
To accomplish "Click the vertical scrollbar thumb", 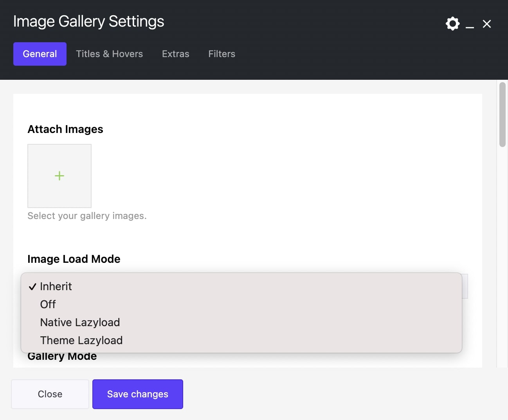I will pos(502,114).
